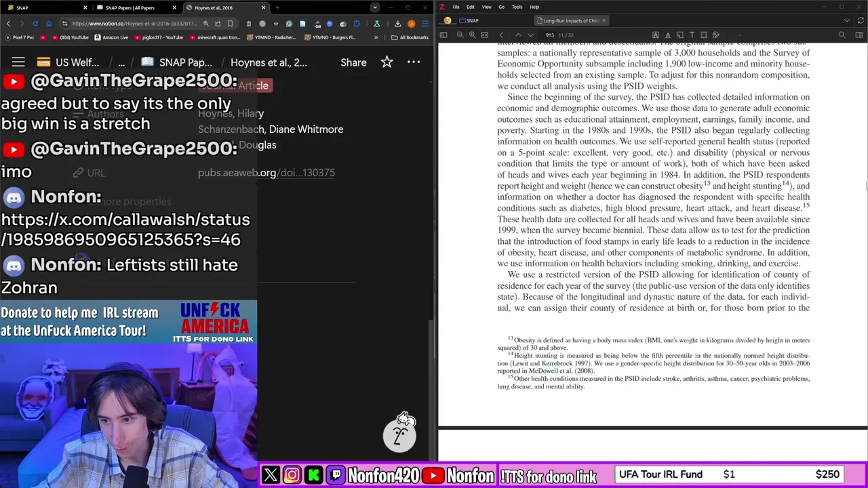The width and height of the screenshot is (868, 488).
Task: Go to the browser home page
Action: pyautogui.click(x=49, y=24)
